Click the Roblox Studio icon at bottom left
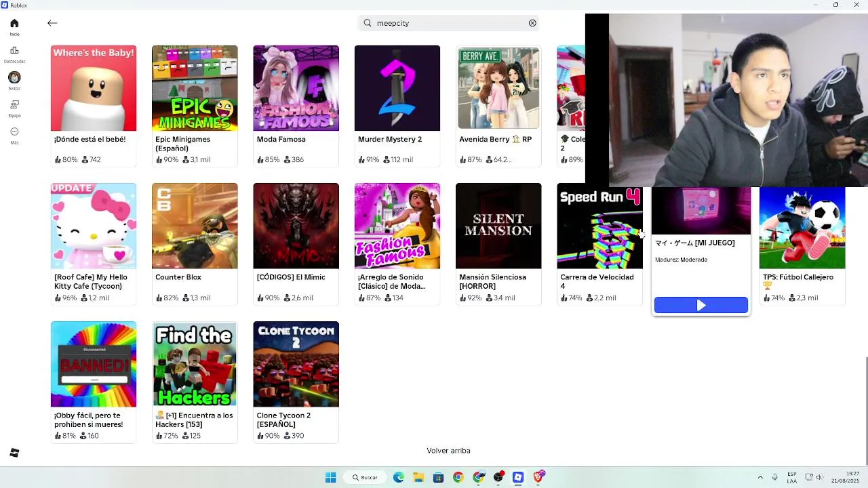 [14, 453]
